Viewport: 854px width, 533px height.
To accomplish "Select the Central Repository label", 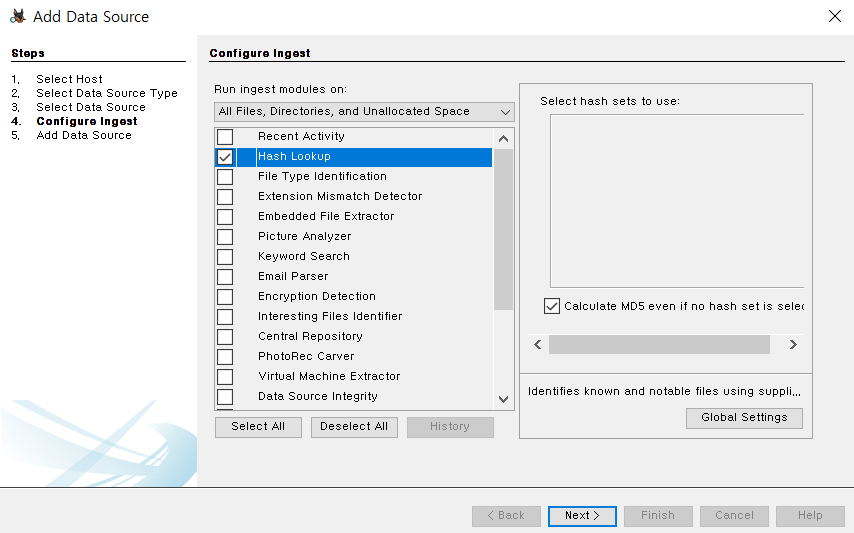I will click(310, 336).
